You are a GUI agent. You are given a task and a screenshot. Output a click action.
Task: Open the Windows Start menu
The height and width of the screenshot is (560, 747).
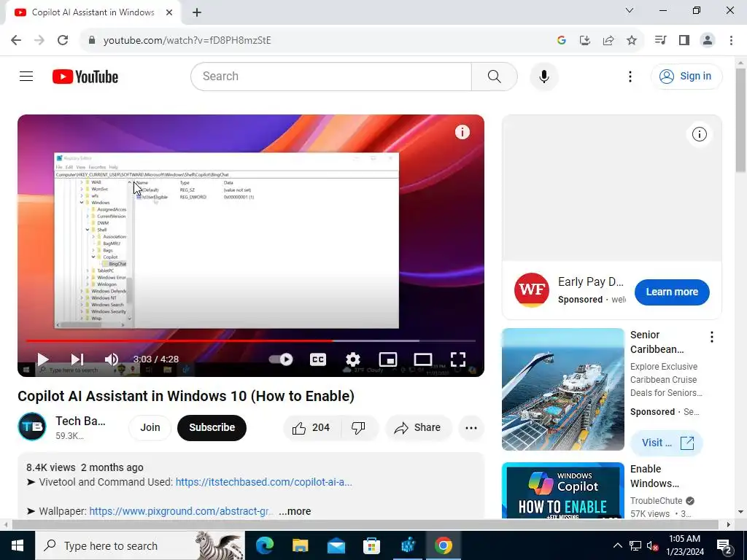click(18, 545)
